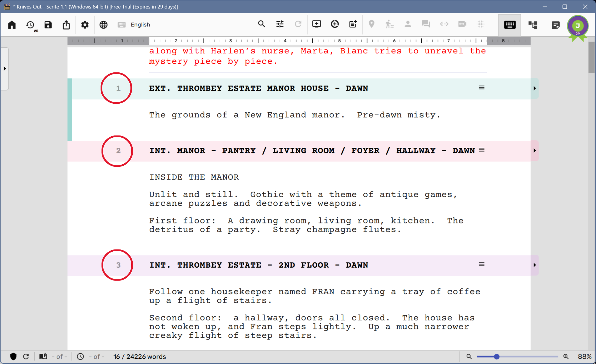Screen dimensions: 596x364
Task: Click status bar refresh icon
Action: click(26, 356)
